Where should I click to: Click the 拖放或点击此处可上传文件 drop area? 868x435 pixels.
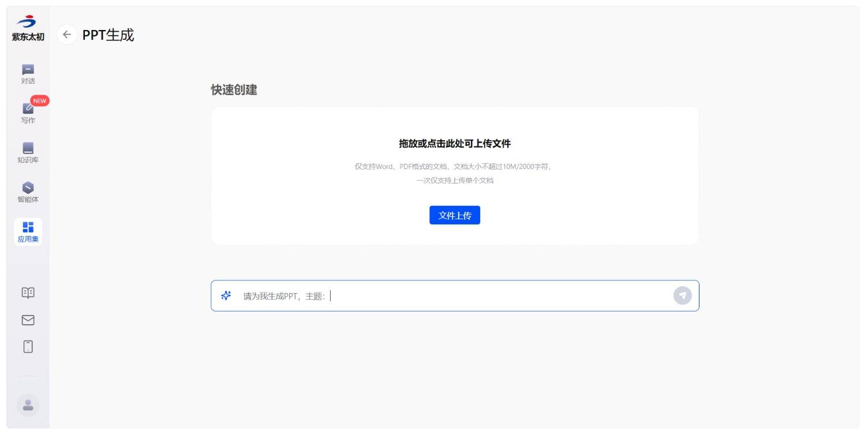(454, 144)
